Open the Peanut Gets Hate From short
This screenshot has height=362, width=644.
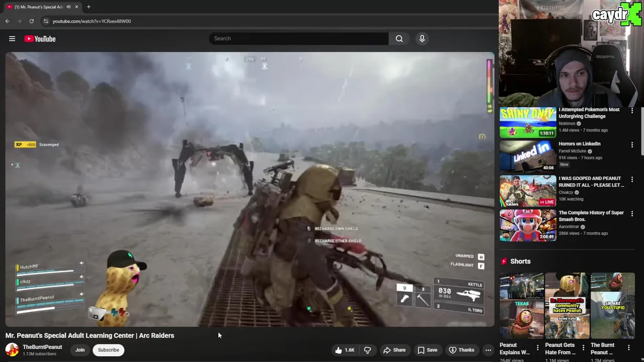coord(567,306)
